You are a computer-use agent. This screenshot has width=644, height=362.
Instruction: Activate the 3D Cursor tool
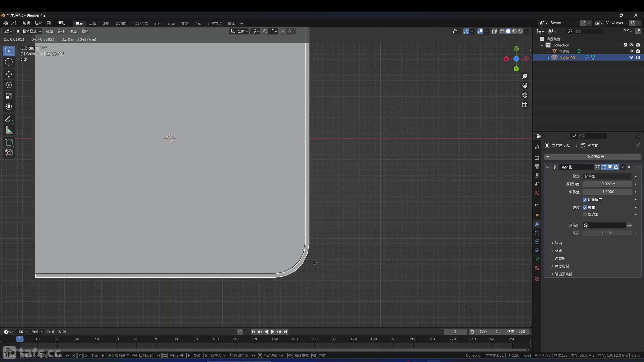pos(9,62)
